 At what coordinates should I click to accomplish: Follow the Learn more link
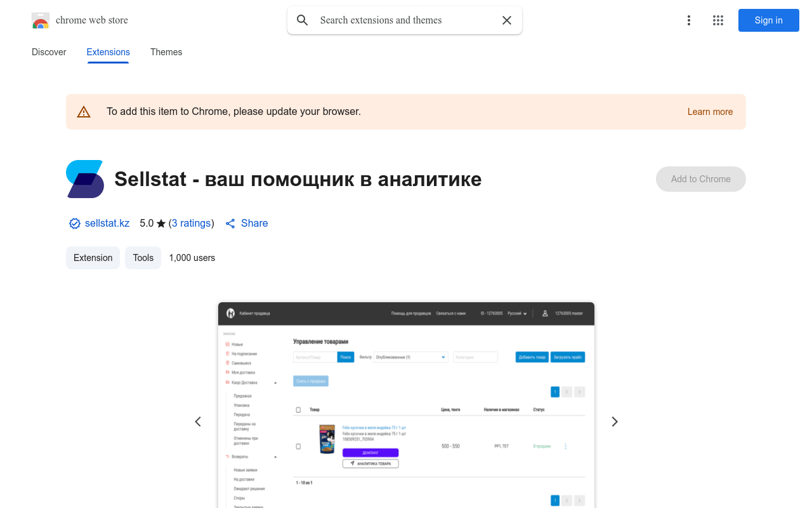(x=710, y=112)
